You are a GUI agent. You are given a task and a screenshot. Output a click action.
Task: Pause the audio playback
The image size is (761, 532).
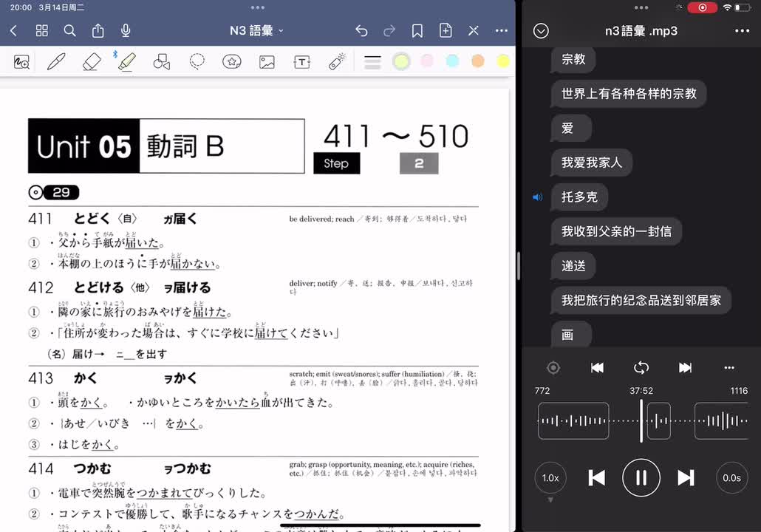coord(641,478)
